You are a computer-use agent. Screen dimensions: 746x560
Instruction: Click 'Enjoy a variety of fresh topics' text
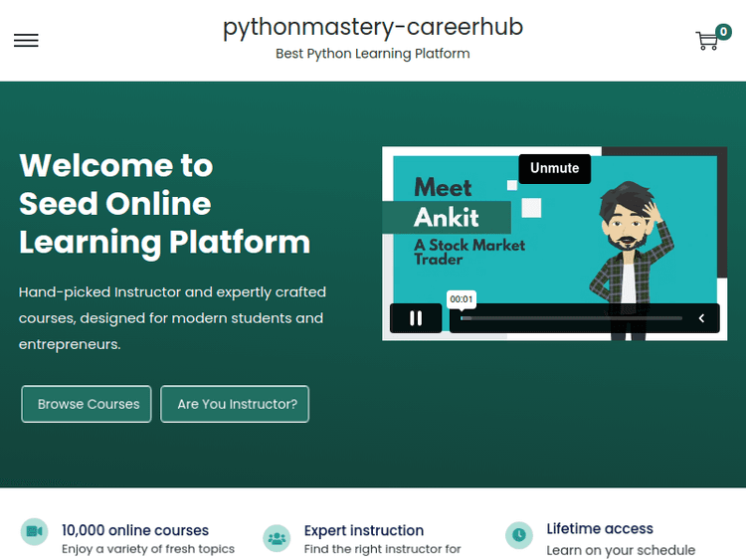[148, 549]
